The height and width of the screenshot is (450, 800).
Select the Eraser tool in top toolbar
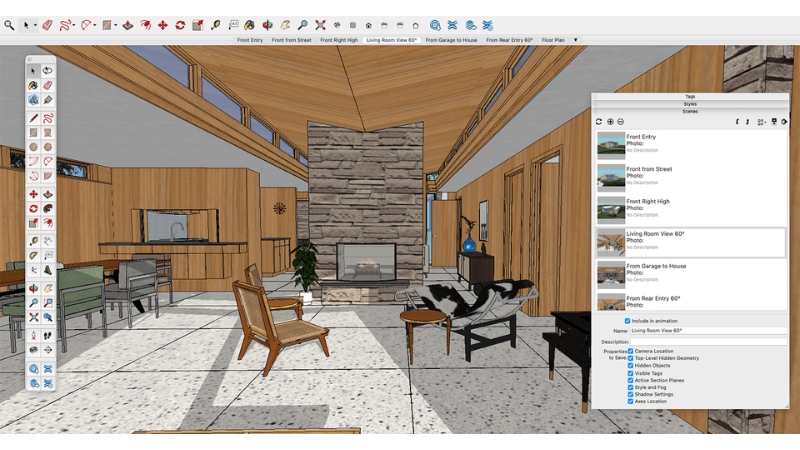[x=47, y=25]
